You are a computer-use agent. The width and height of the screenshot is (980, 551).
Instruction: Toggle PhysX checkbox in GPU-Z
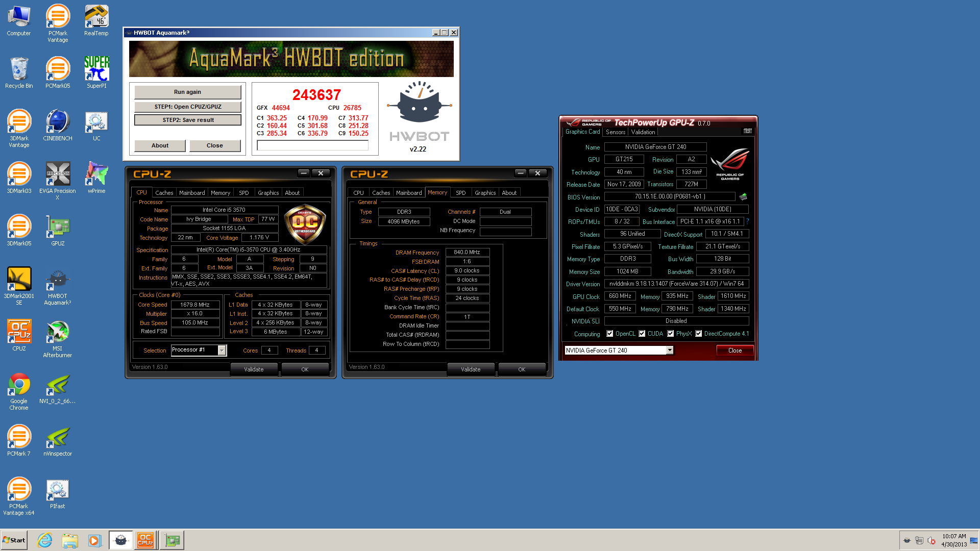[x=671, y=334]
